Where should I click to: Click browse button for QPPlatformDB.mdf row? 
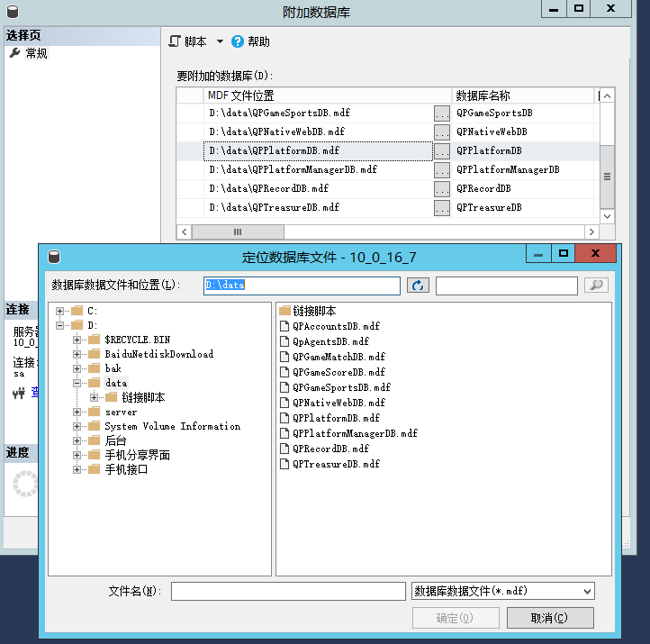coord(442,151)
